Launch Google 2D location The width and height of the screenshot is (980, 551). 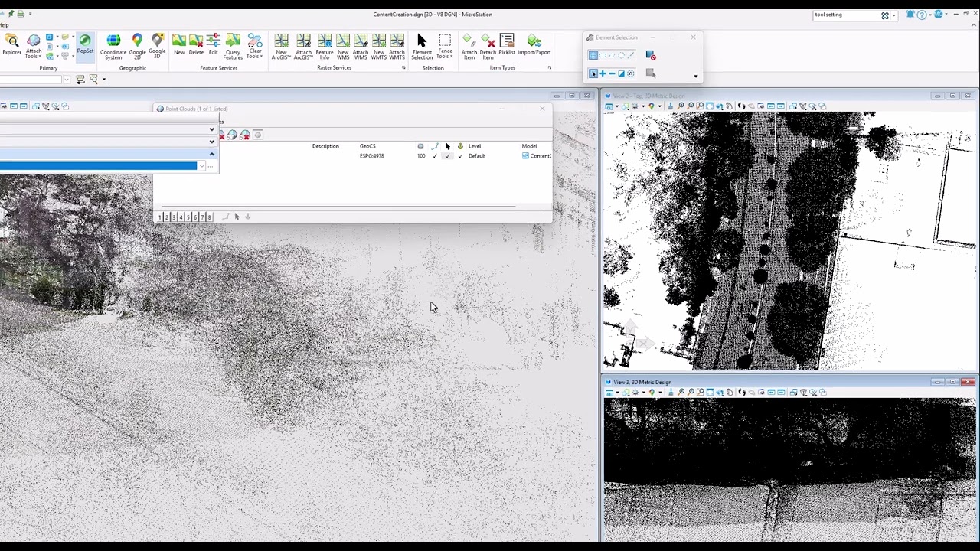tap(137, 47)
